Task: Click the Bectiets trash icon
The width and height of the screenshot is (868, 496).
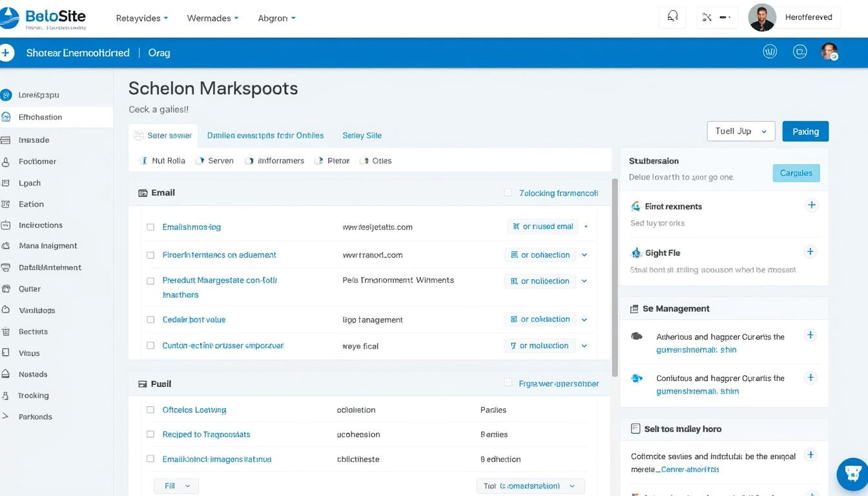Action: 6,331
